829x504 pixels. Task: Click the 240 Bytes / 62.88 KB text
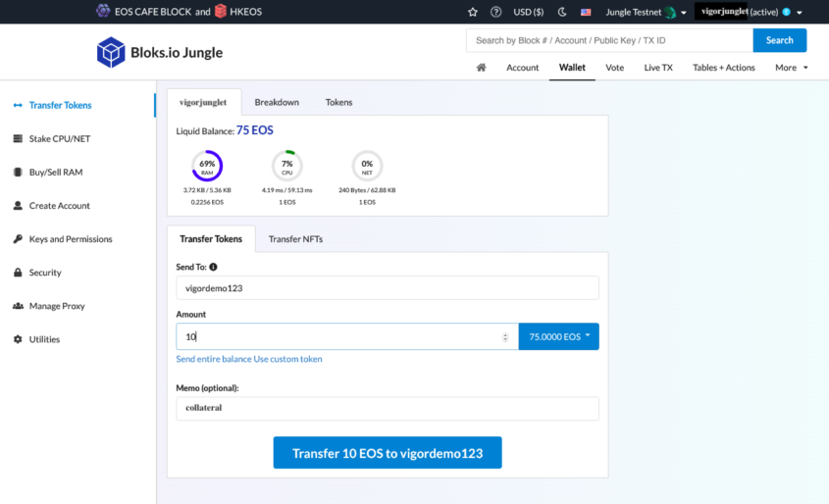(367, 190)
